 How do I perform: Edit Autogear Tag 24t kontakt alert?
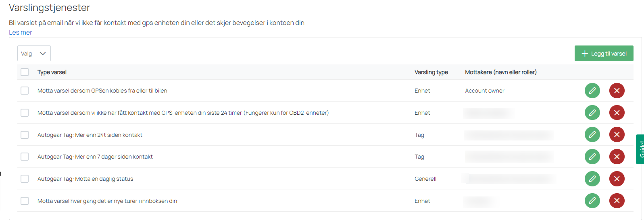pyautogui.click(x=592, y=134)
